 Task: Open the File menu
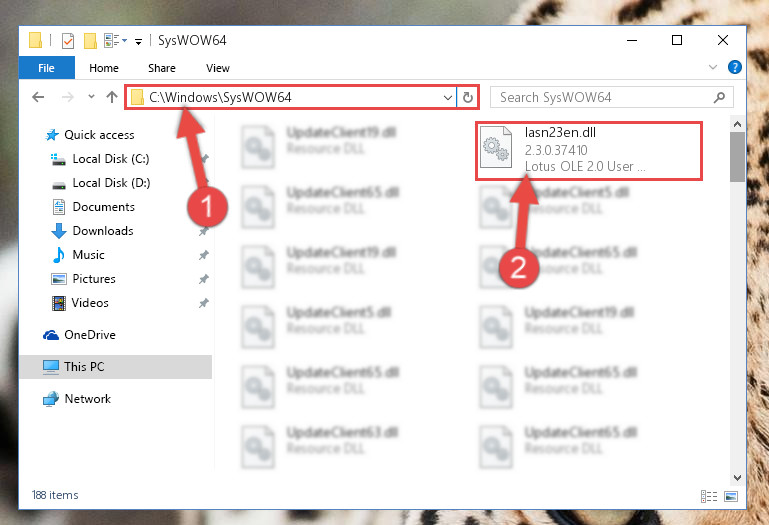[x=47, y=68]
